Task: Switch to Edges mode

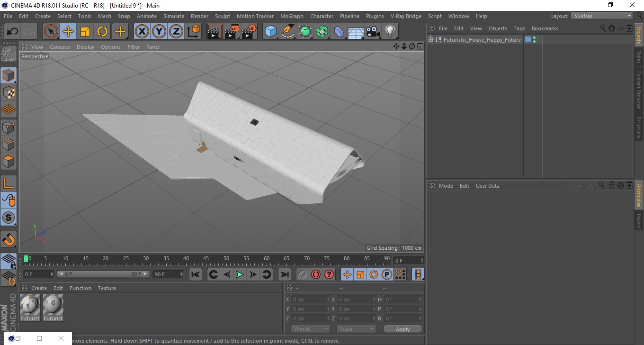Action: 9,144
